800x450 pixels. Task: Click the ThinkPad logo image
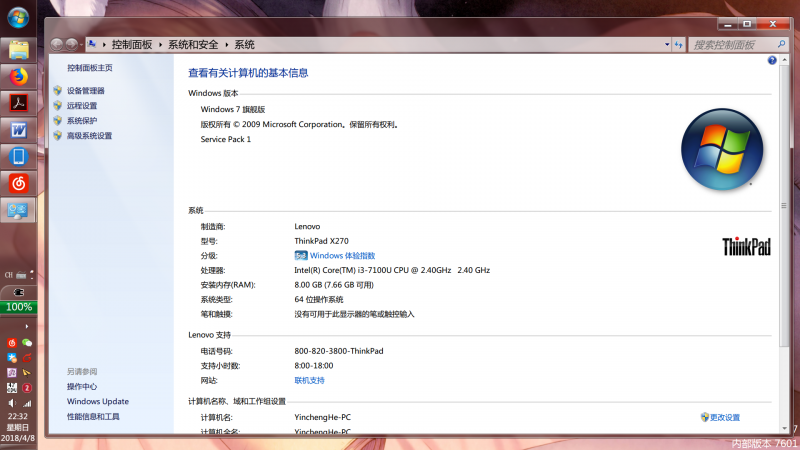click(746, 247)
